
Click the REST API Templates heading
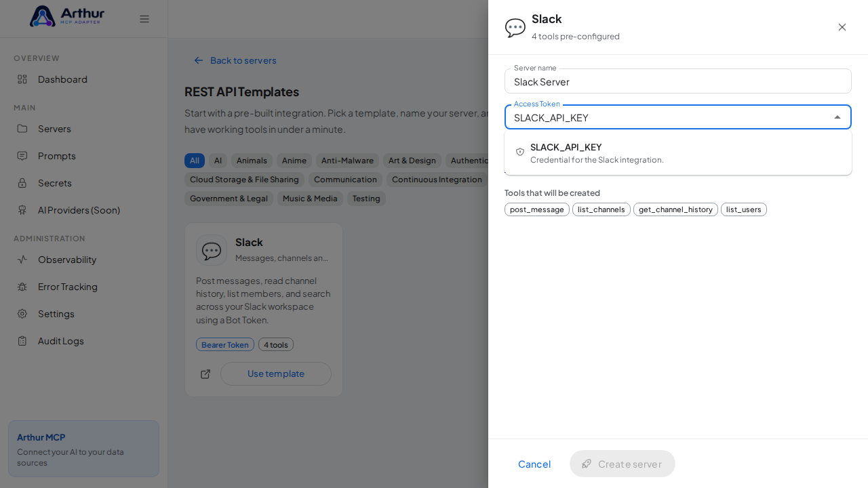point(241,91)
